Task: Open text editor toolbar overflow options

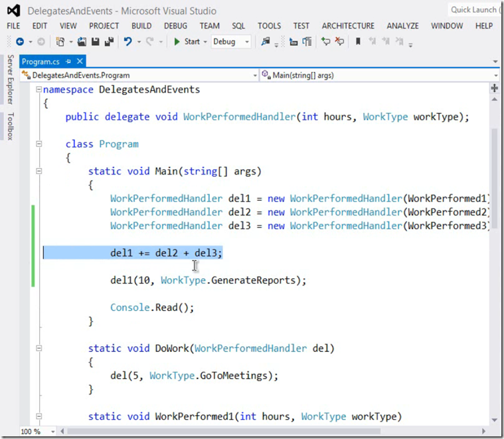Action: [x=410, y=45]
